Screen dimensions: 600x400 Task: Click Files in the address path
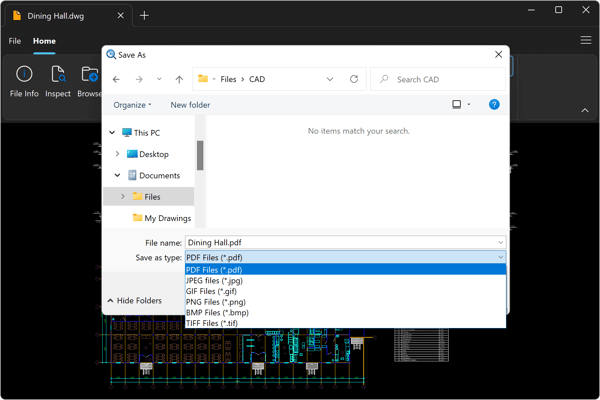click(x=228, y=79)
